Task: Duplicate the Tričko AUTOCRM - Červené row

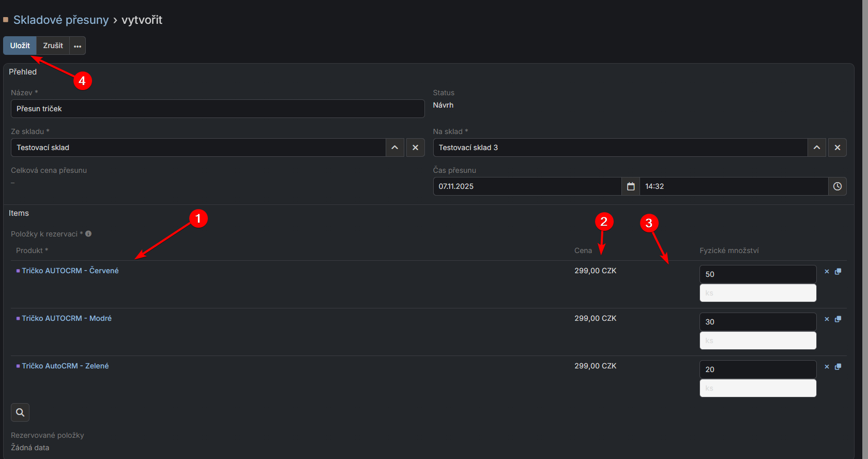Action: 838,272
